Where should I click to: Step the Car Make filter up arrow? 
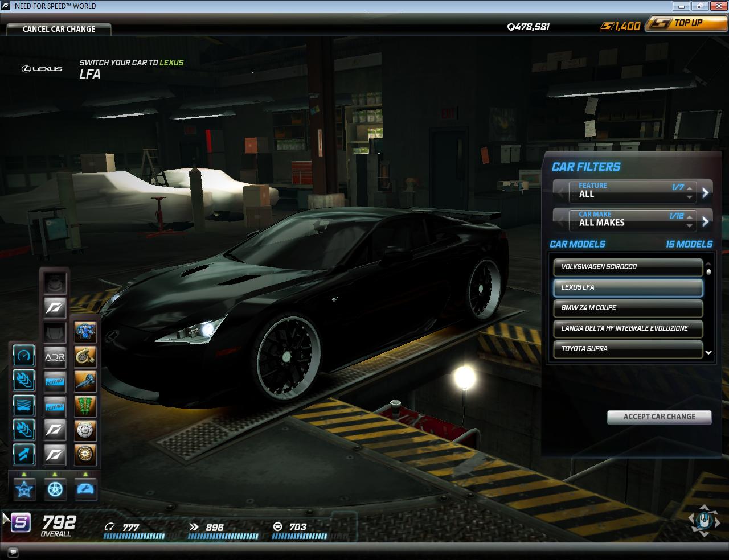690,216
